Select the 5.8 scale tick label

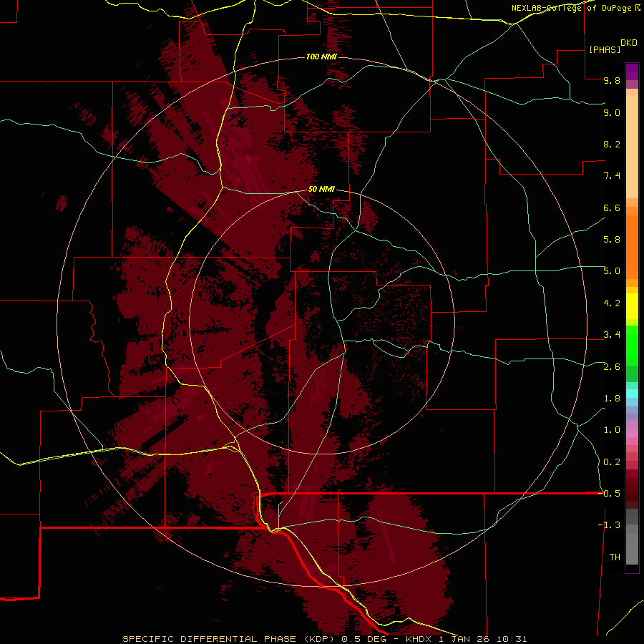612,240
